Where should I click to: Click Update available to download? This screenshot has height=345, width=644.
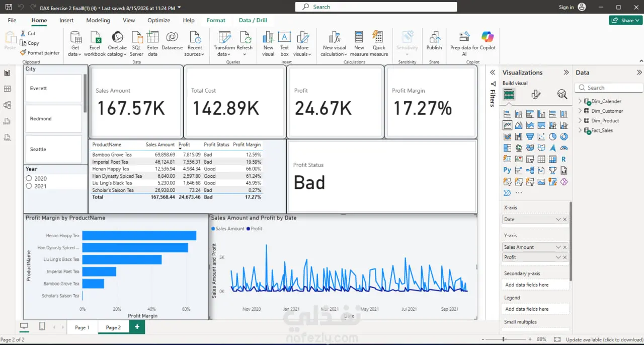(x=604, y=339)
